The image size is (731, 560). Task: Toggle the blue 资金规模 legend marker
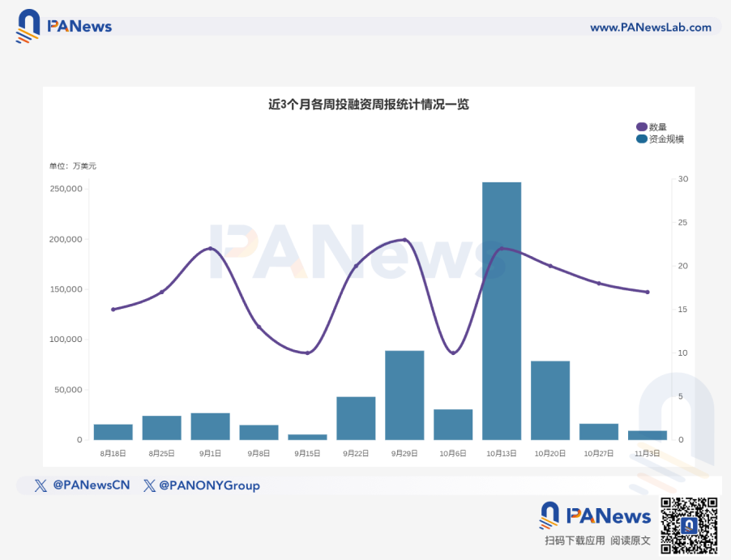pos(642,139)
